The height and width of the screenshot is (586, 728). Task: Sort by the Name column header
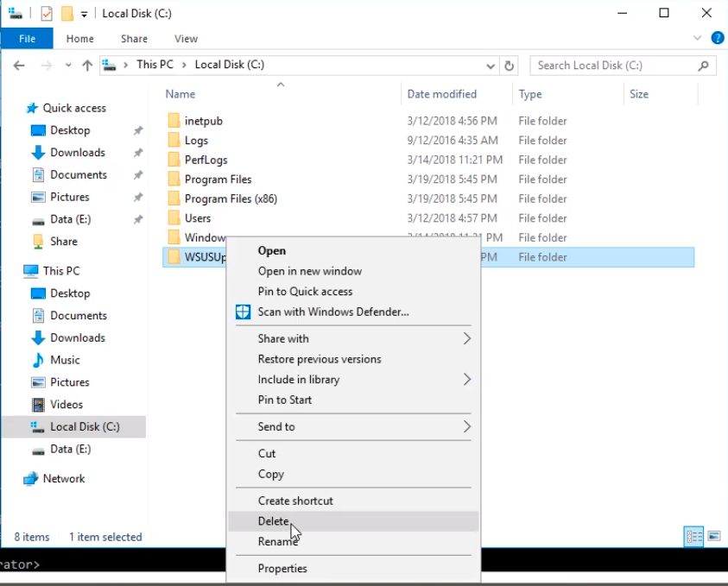[x=180, y=94]
